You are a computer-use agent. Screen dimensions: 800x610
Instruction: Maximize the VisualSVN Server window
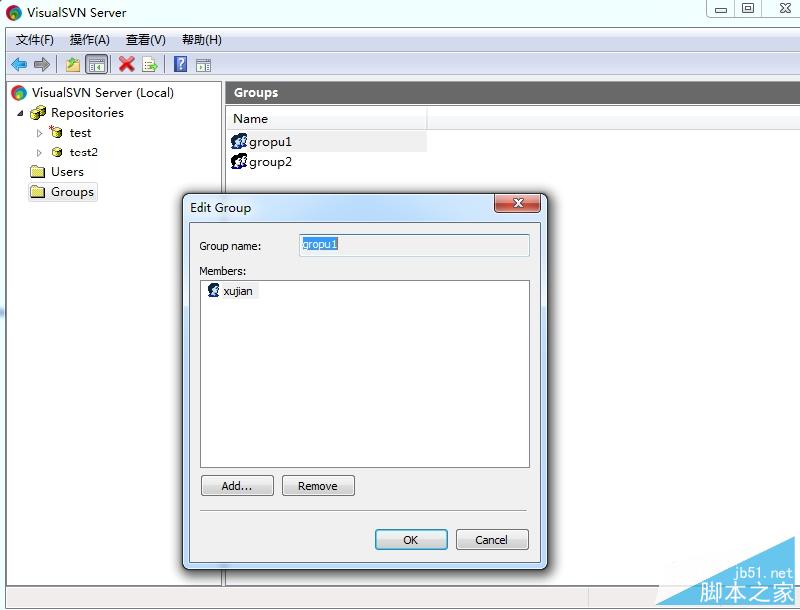748,9
